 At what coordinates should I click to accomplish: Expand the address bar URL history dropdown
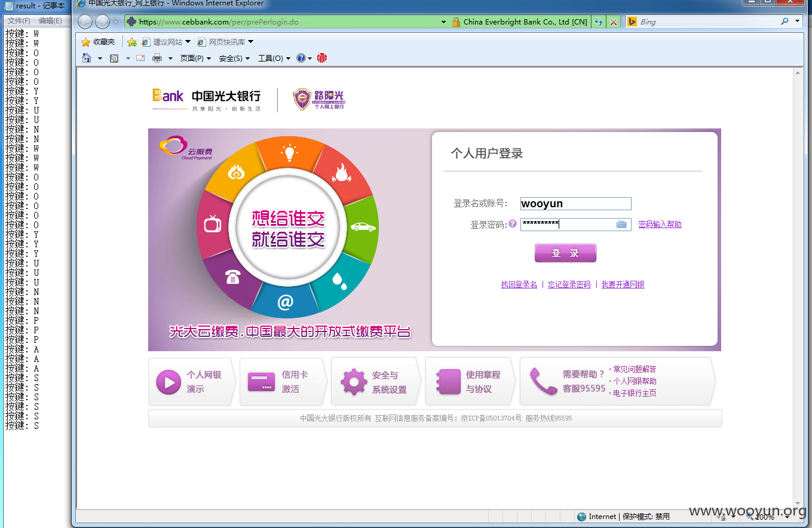click(443, 22)
